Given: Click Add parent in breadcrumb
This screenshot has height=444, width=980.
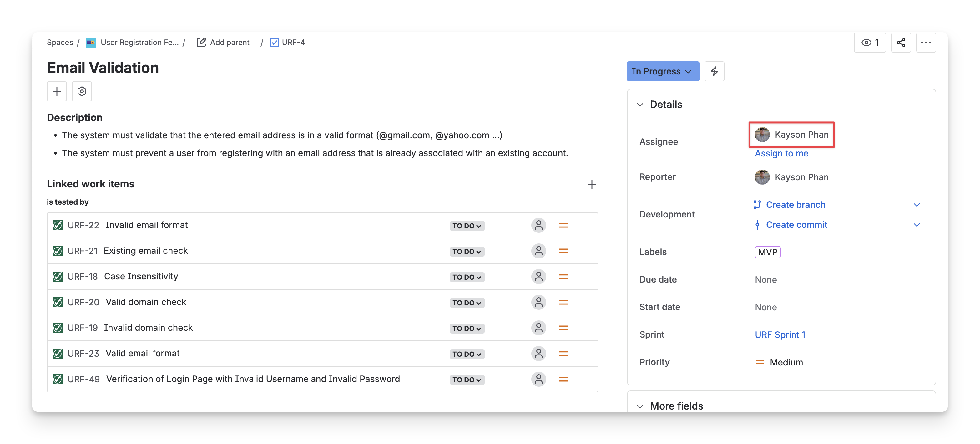Looking at the screenshot, I should pos(223,43).
